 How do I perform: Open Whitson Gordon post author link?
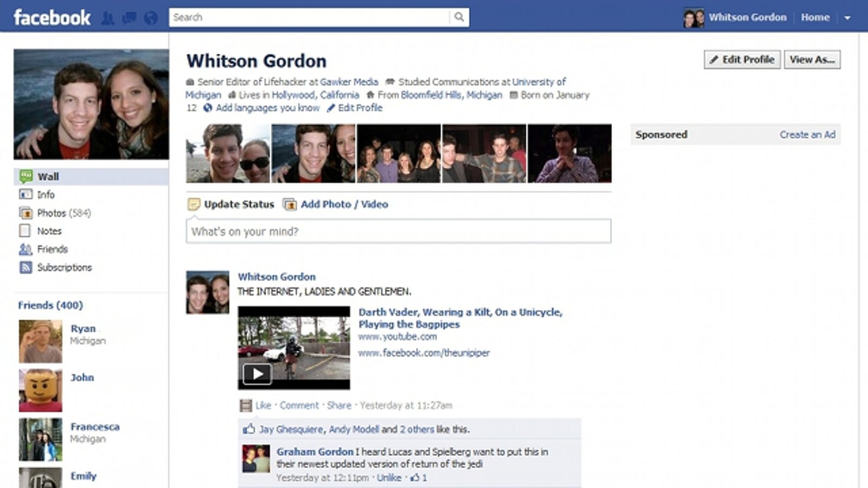pos(277,277)
